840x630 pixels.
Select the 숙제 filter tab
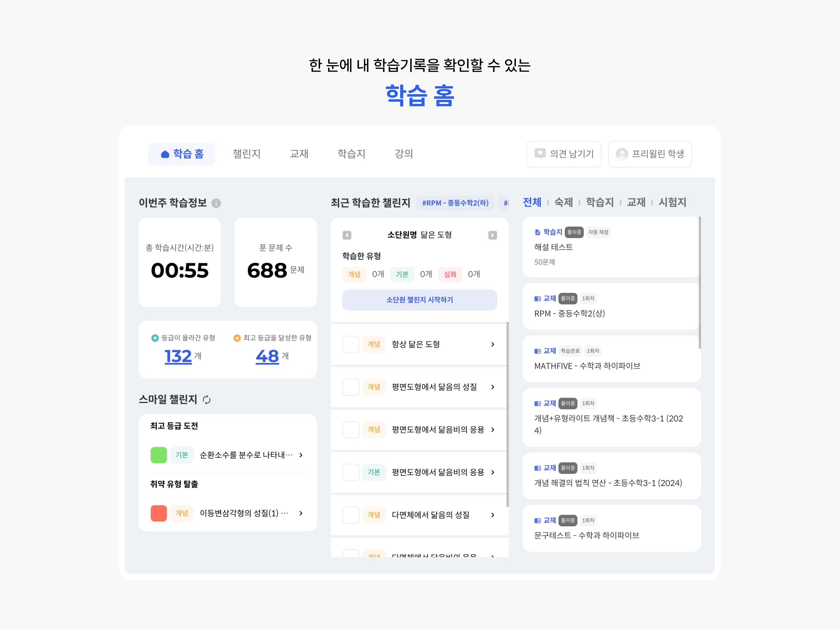coord(563,202)
